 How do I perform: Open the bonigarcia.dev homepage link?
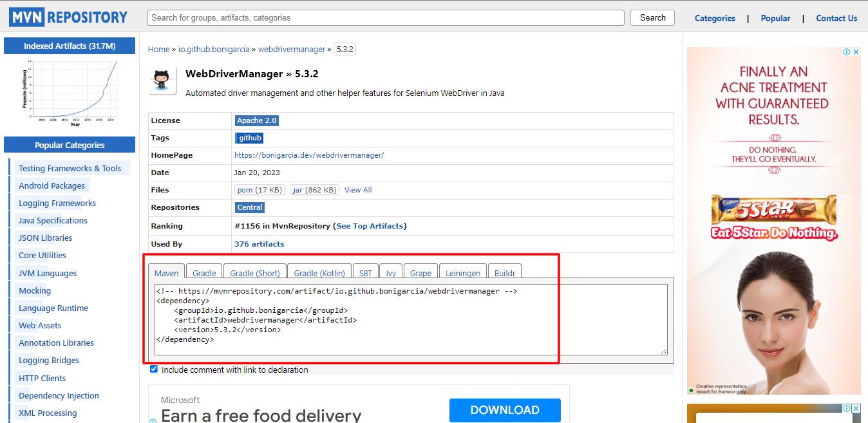pyautogui.click(x=309, y=155)
